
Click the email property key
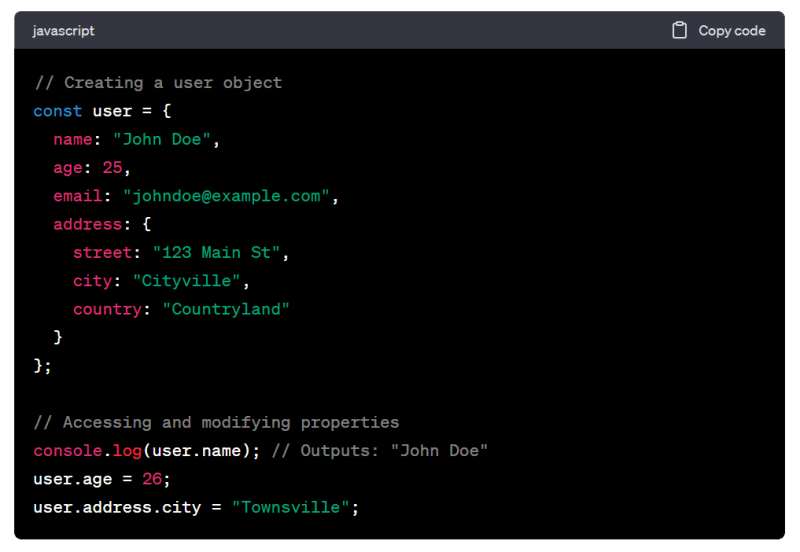click(78, 196)
